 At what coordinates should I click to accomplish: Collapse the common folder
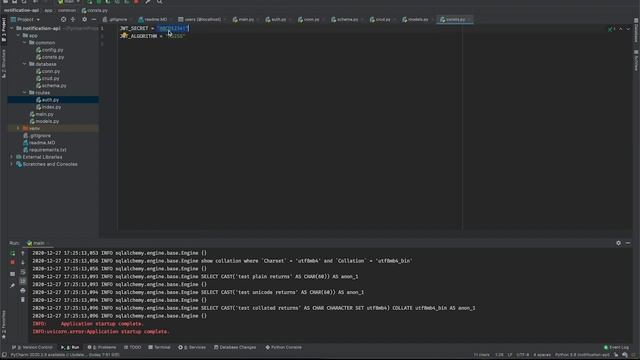(x=25, y=42)
